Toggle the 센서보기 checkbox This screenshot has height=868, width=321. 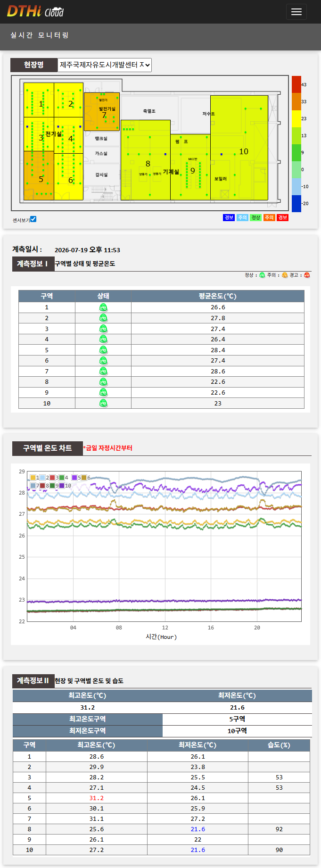click(33, 219)
